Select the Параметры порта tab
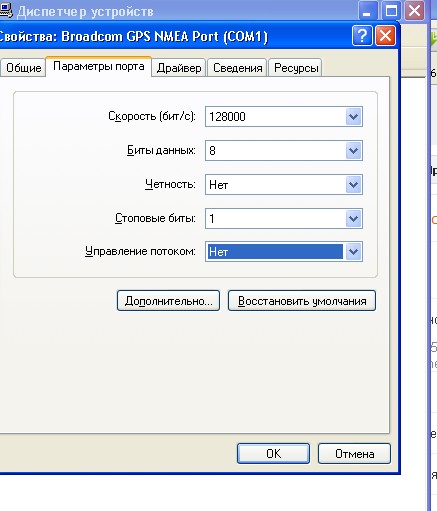This screenshot has height=511, width=437. pyautogui.click(x=99, y=66)
